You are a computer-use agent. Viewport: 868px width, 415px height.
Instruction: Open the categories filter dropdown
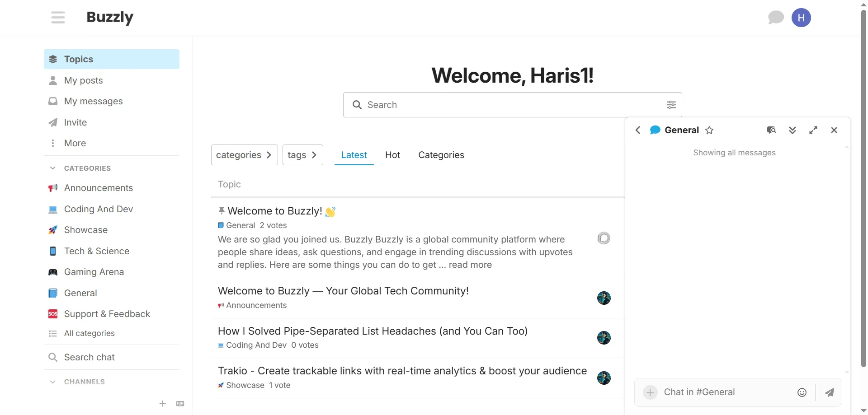(244, 155)
